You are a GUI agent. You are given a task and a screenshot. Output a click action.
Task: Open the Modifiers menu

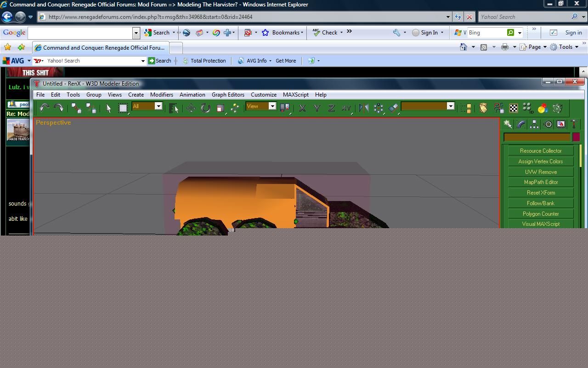tap(162, 95)
